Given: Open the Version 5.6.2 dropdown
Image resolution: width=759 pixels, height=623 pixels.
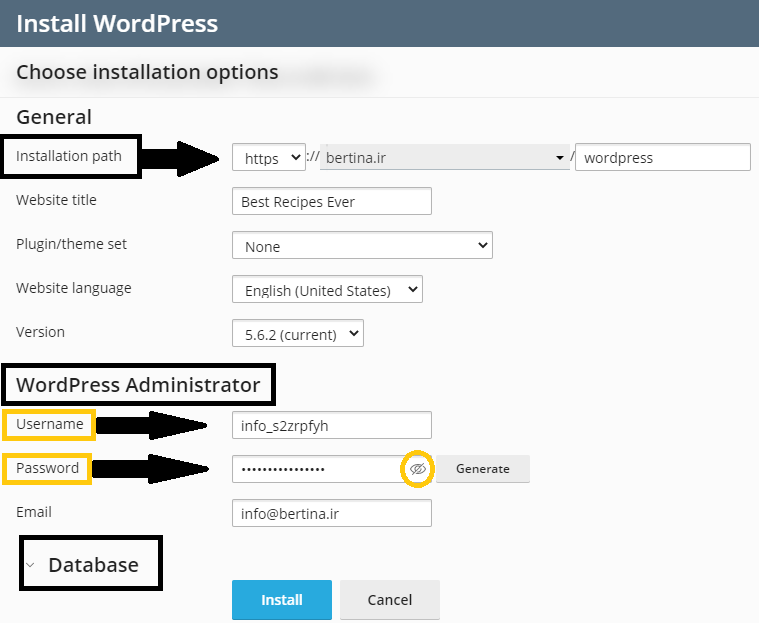Looking at the screenshot, I should click(x=298, y=334).
